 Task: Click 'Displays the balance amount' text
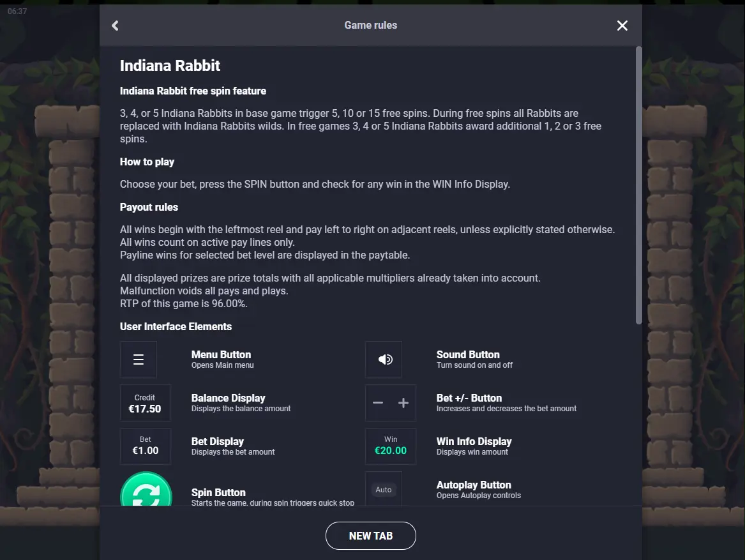coord(241,409)
